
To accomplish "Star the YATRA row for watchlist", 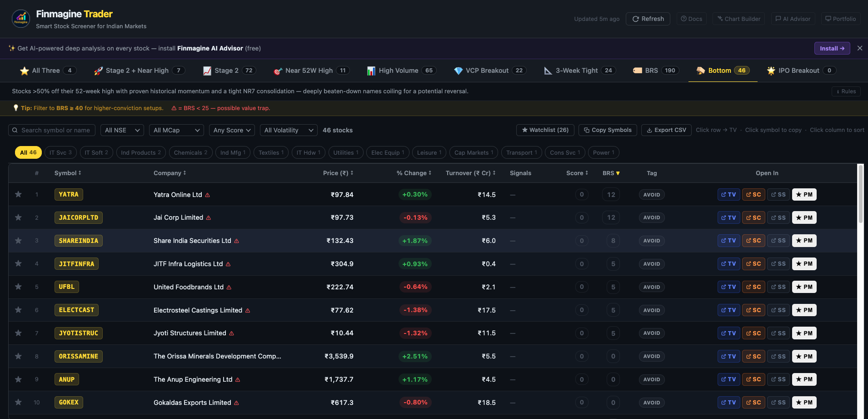I will coord(18,194).
